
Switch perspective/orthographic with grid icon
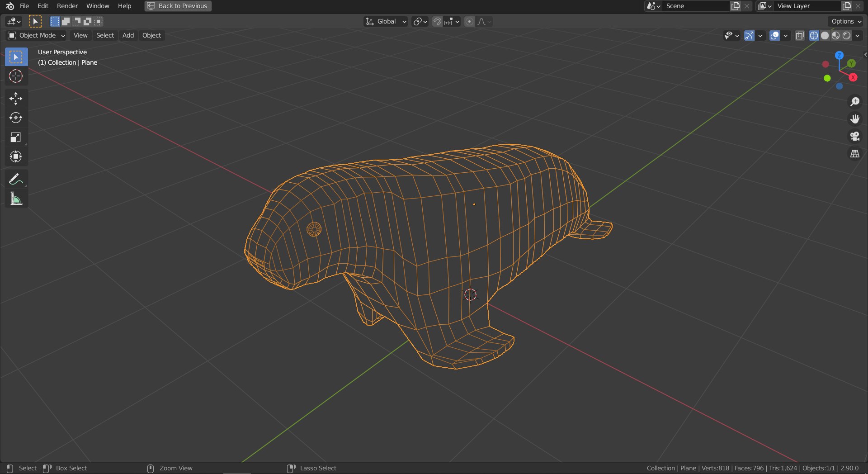[x=854, y=154]
